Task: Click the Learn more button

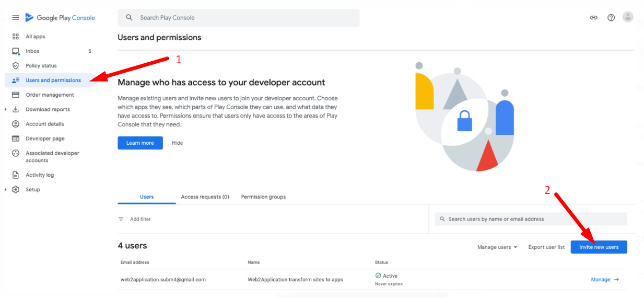Action: [x=140, y=143]
